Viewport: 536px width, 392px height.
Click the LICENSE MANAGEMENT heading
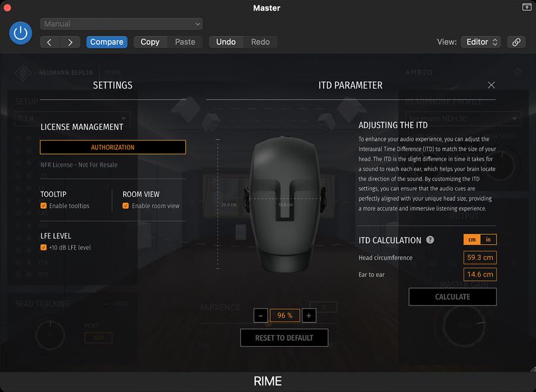(82, 127)
